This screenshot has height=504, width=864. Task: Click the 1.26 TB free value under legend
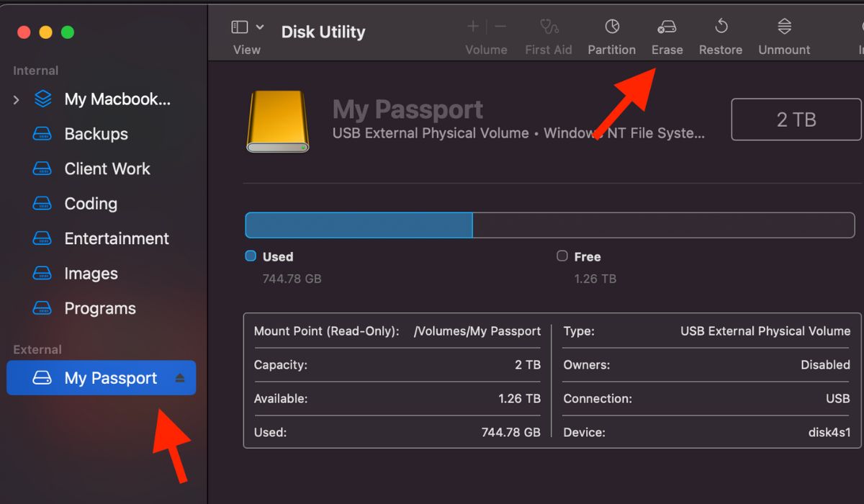point(595,279)
